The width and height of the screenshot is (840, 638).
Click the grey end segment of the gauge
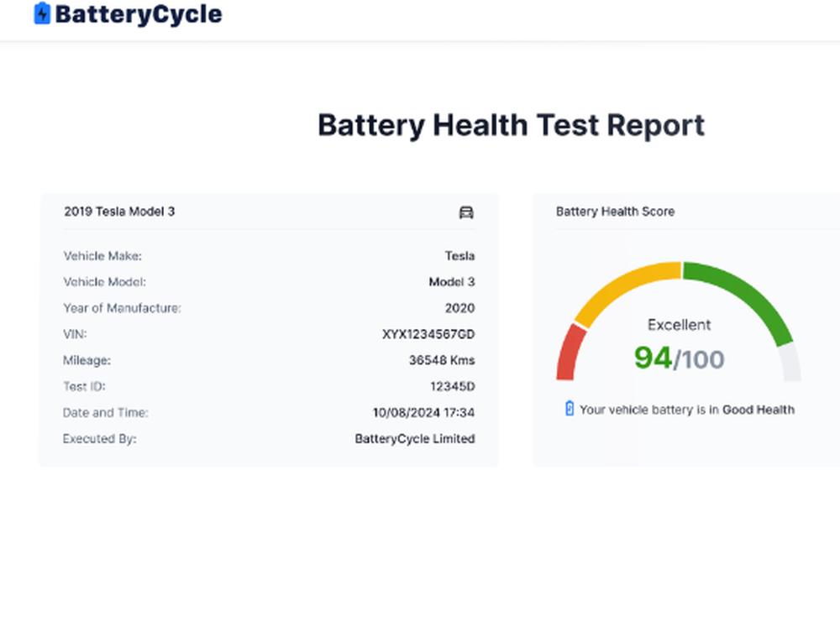coord(790,363)
